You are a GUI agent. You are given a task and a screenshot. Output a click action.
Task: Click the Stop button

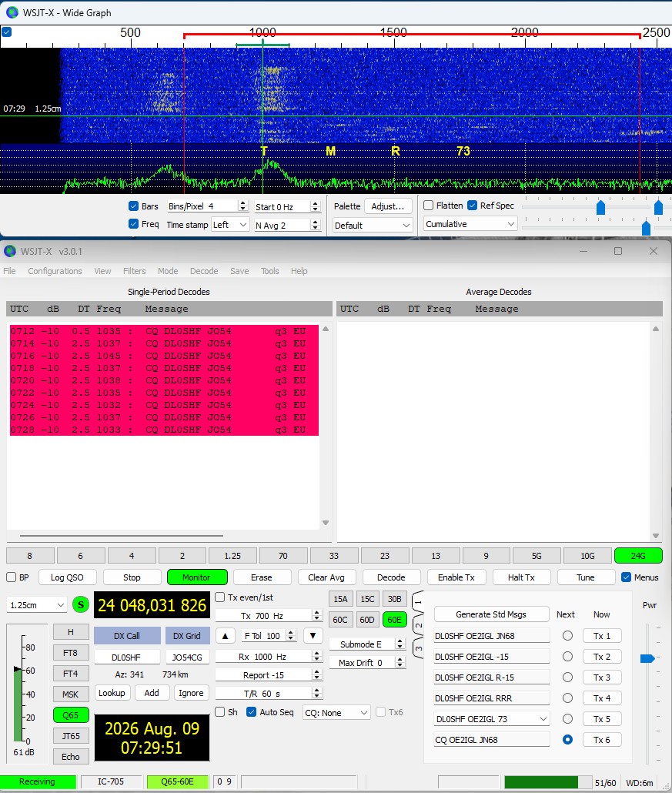pyautogui.click(x=132, y=577)
